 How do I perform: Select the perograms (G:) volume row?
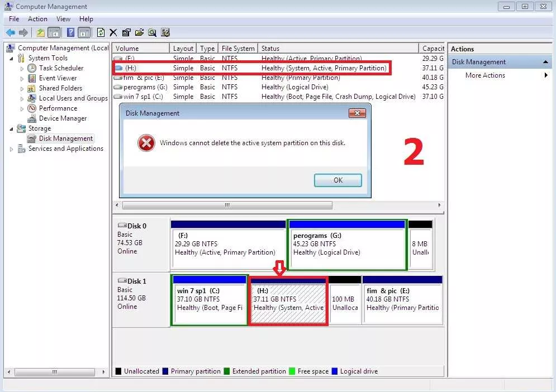pos(278,87)
